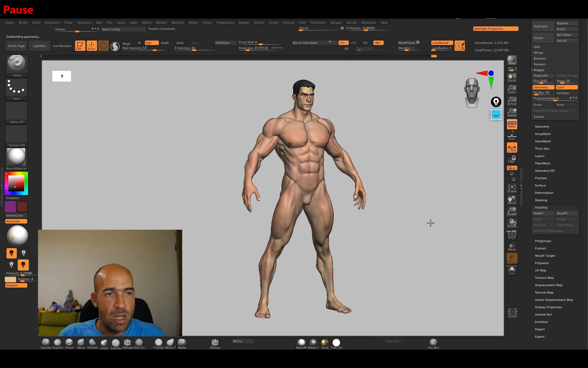Click the Rotate view icon
588x368 pixels.
[512, 223]
